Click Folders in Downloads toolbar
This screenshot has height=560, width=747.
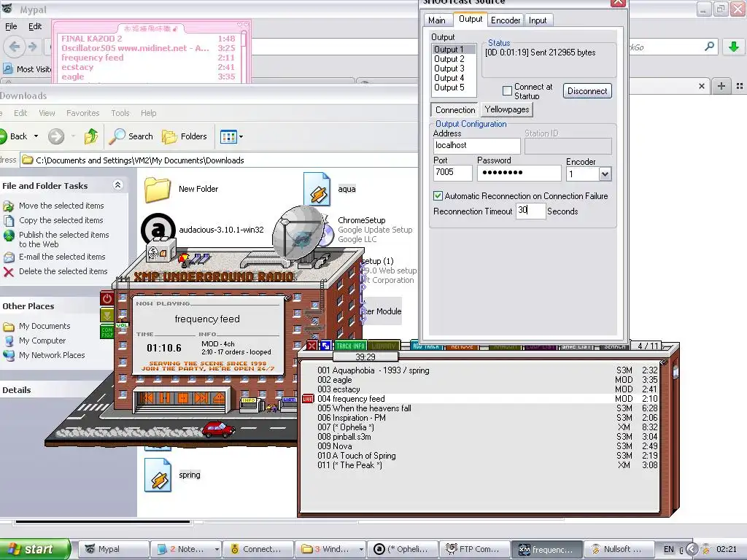185,136
